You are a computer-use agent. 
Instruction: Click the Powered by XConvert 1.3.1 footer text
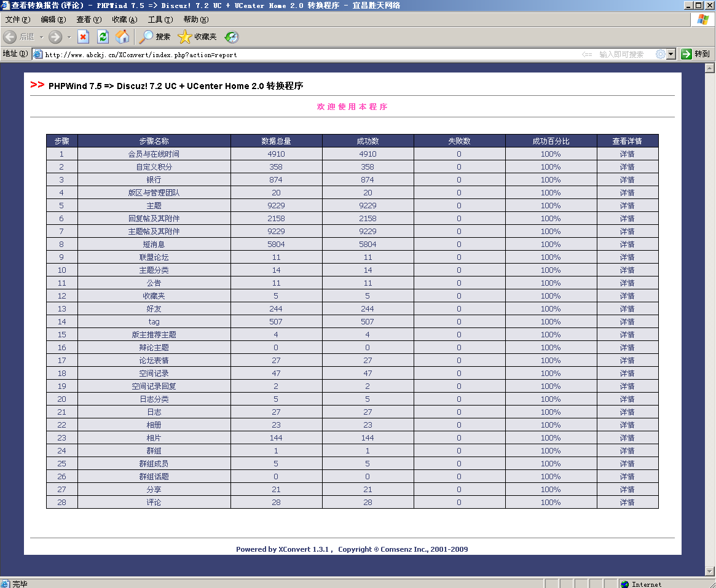[282, 549]
